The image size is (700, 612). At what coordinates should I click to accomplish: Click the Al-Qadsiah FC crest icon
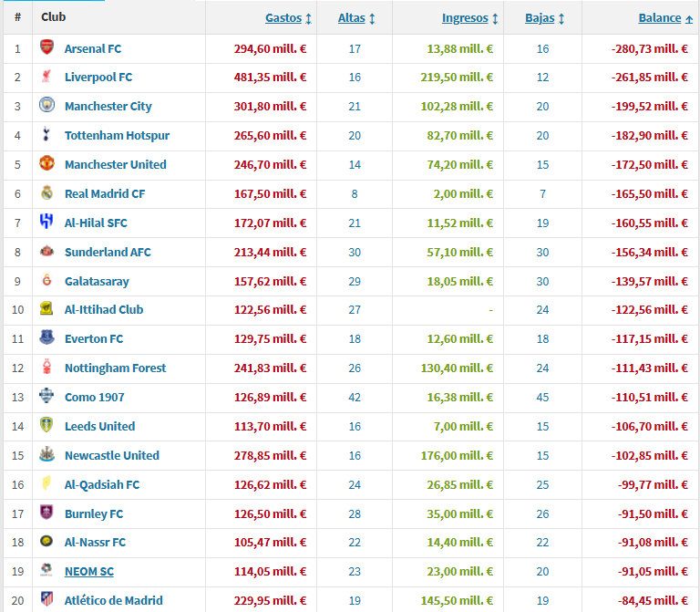tap(46, 482)
